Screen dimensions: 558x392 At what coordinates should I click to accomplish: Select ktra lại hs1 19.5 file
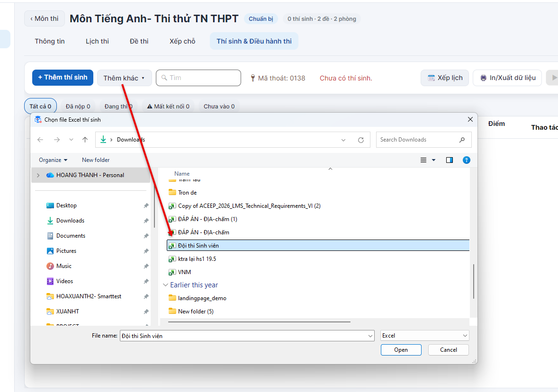point(197,259)
